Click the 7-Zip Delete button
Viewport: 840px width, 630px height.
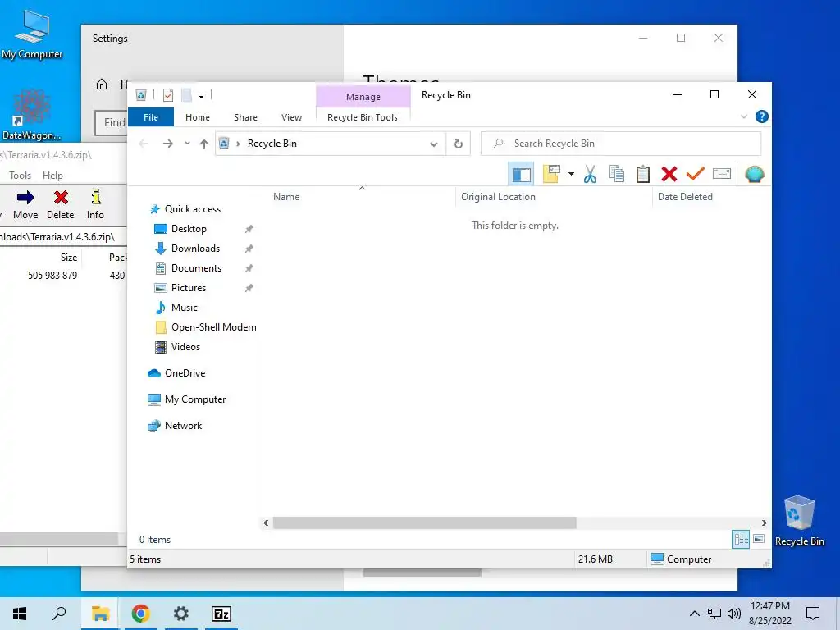tap(61, 204)
